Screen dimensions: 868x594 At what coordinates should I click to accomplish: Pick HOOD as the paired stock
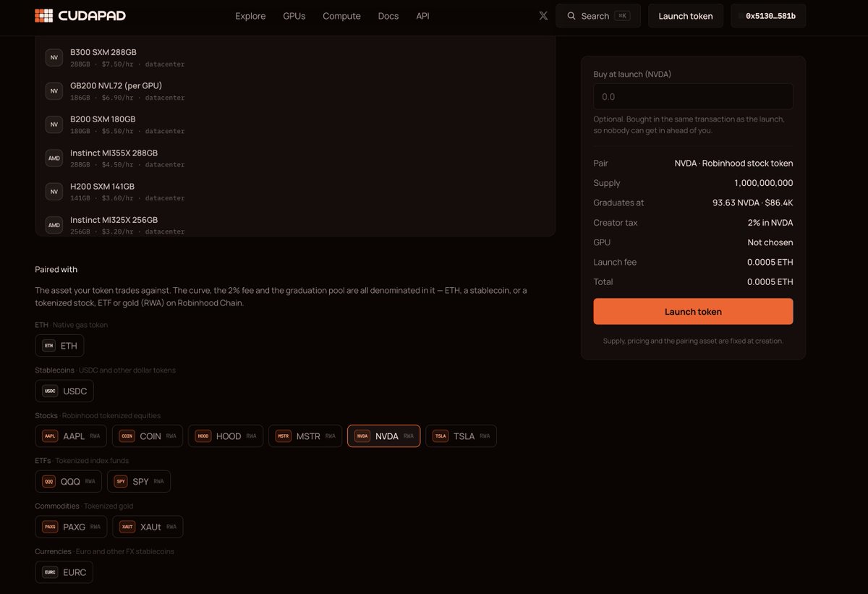tap(226, 436)
